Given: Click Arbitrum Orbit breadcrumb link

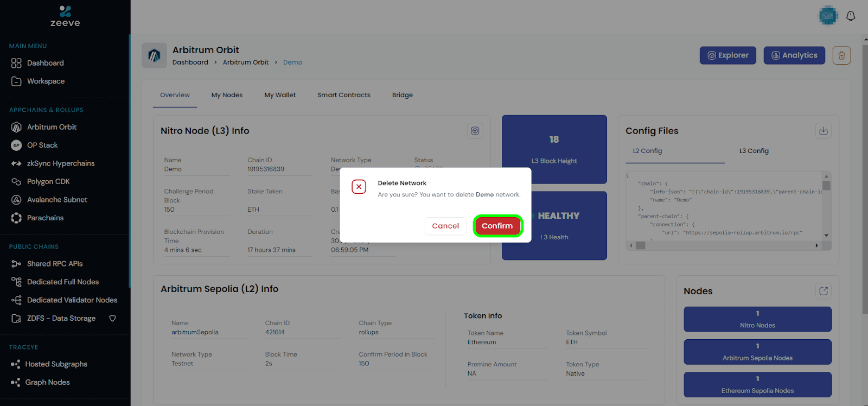Looking at the screenshot, I should point(246,62).
